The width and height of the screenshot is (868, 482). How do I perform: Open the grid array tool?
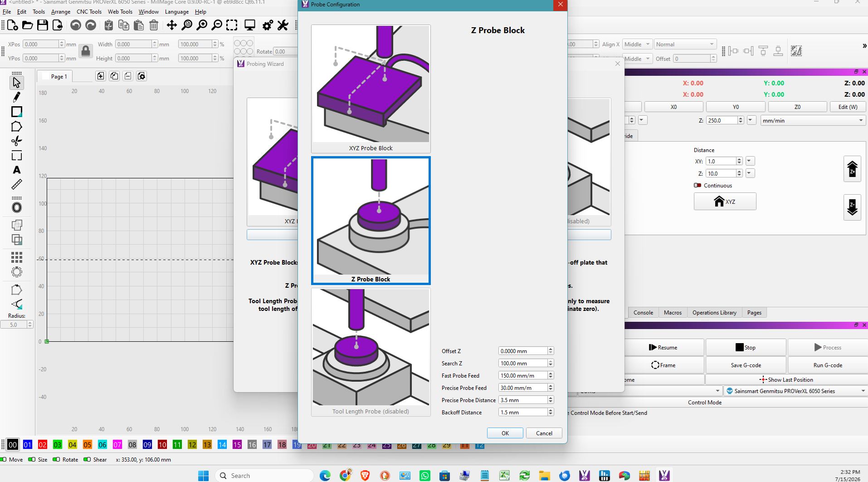pyautogui.click(x=17, y=258)
